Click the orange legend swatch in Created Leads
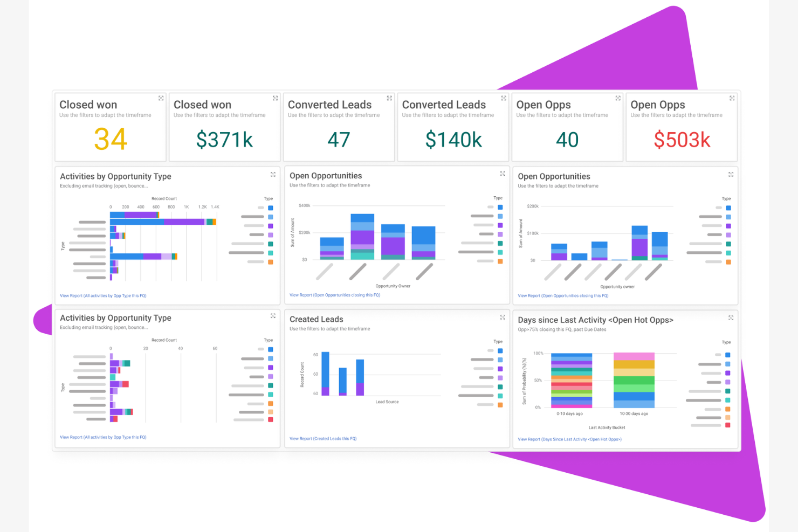Screen dimensions: 798x532 click(x=500, y=405)
